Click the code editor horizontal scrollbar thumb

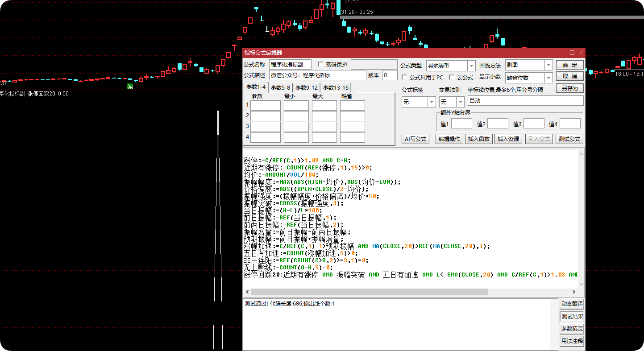[370, 292]
